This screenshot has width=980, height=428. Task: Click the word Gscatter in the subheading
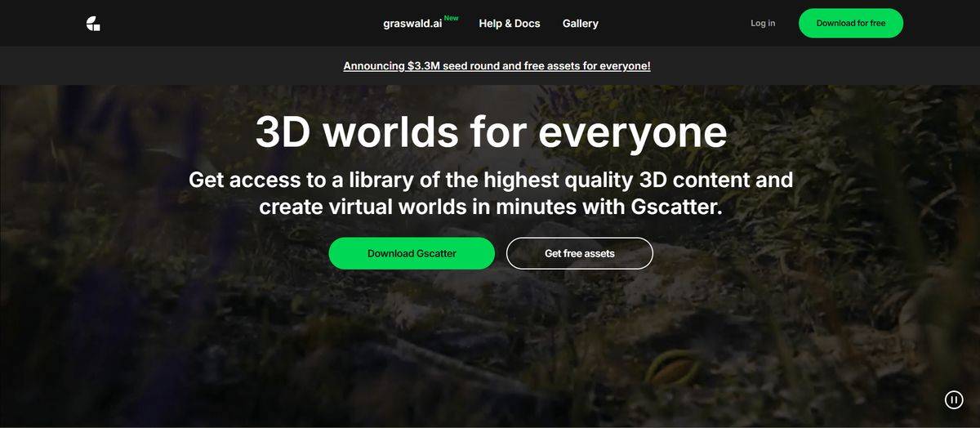(x=675, y=207)
